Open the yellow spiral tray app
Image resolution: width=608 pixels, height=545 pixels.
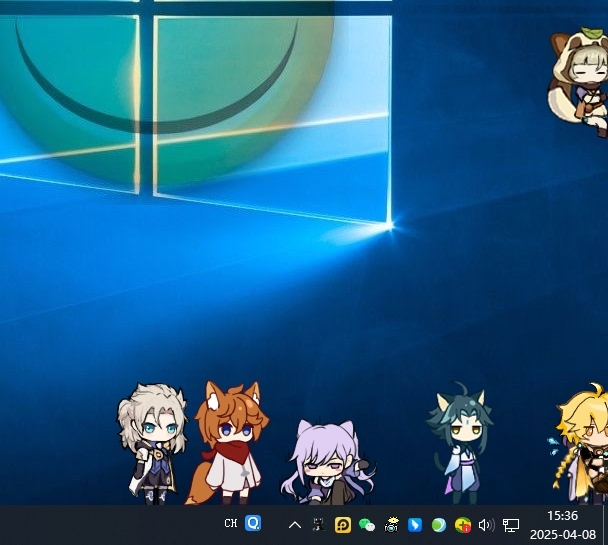pos(343,525)
